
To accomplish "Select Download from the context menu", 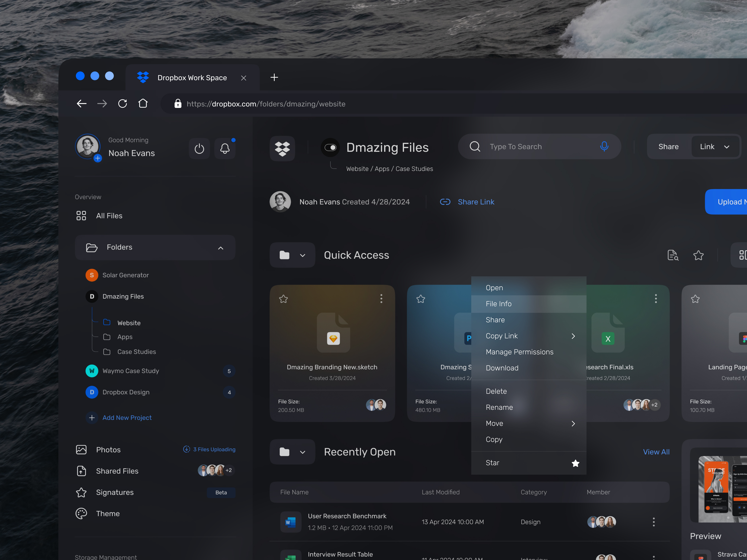I will point(502,368).
